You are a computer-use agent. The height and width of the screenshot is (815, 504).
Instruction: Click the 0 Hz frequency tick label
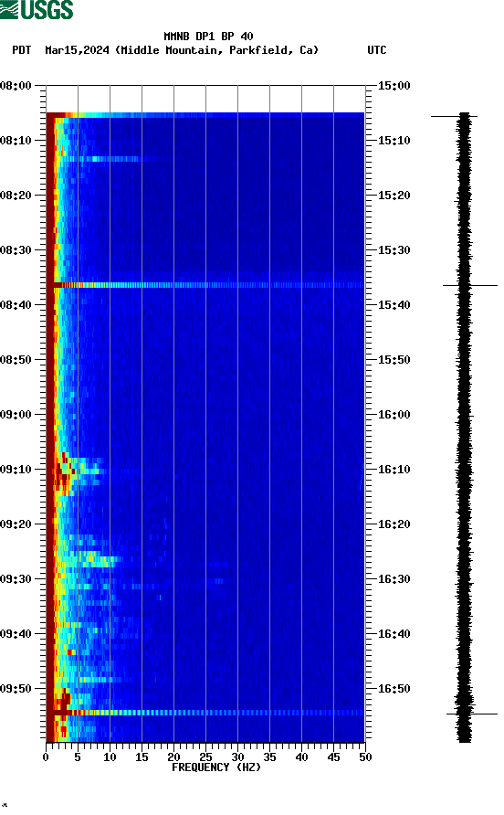point(46,757)
